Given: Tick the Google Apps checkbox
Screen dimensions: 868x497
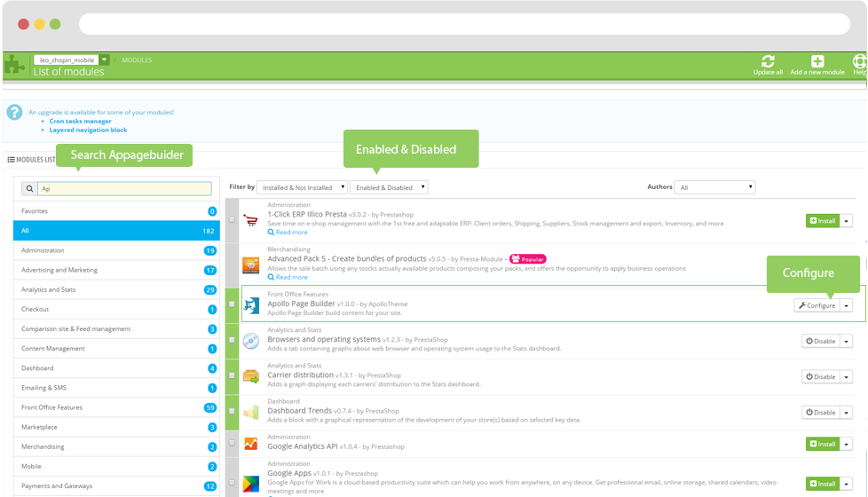Looking at the screenshot, I should (x=232, y=483).
